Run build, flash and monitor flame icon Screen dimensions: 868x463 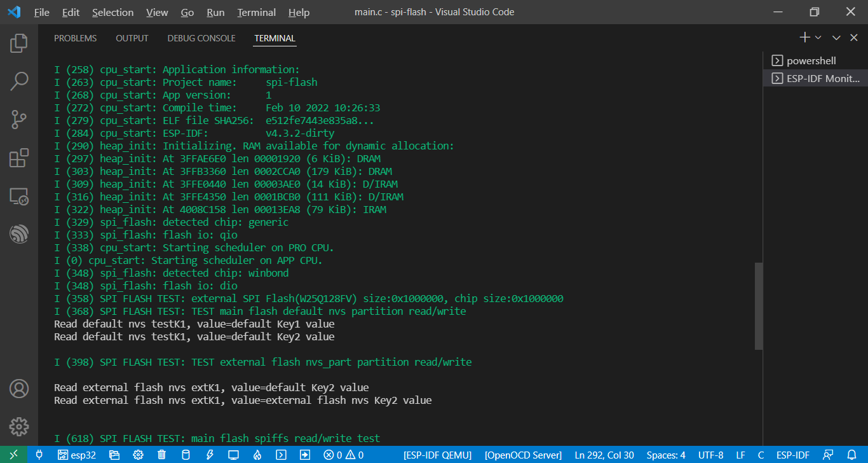[x=257, y=455]
